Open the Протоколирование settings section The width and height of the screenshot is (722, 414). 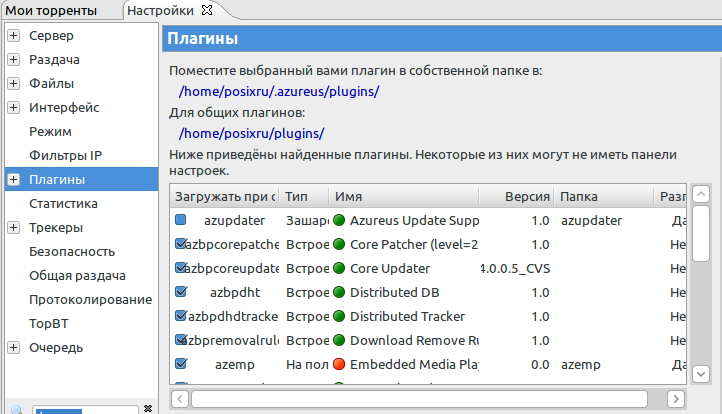pos(90,299)
